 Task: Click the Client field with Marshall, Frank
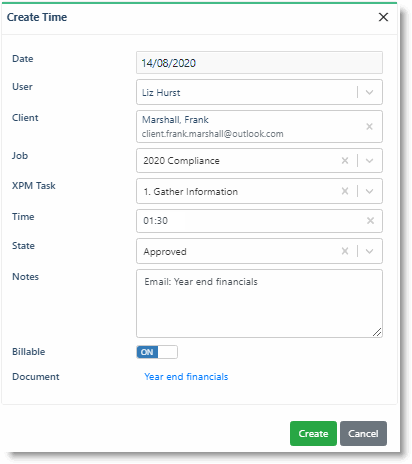pyautogui.click(x=259, y=127)
